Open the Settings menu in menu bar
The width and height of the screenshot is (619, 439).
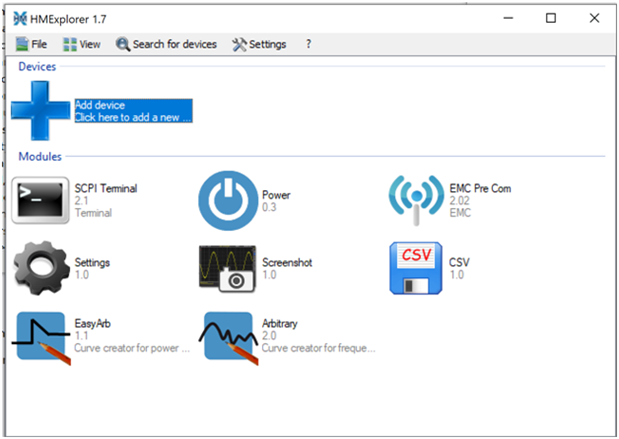click(259, 44)
